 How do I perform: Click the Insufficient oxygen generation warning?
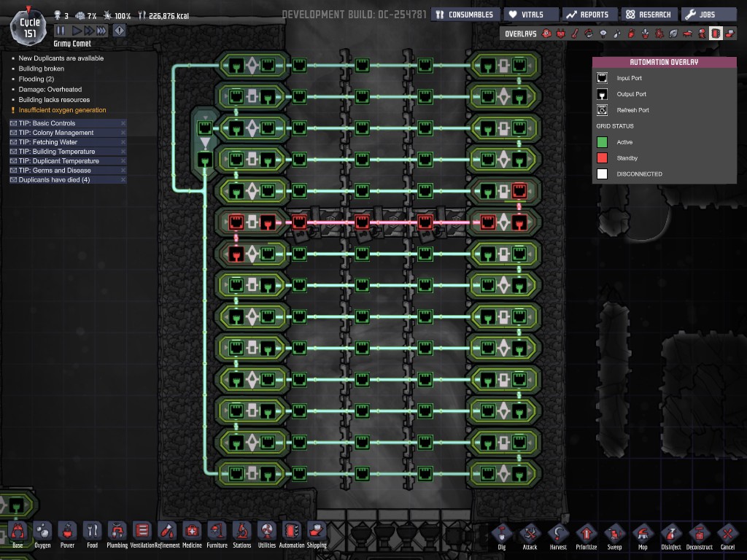[62, 110]
